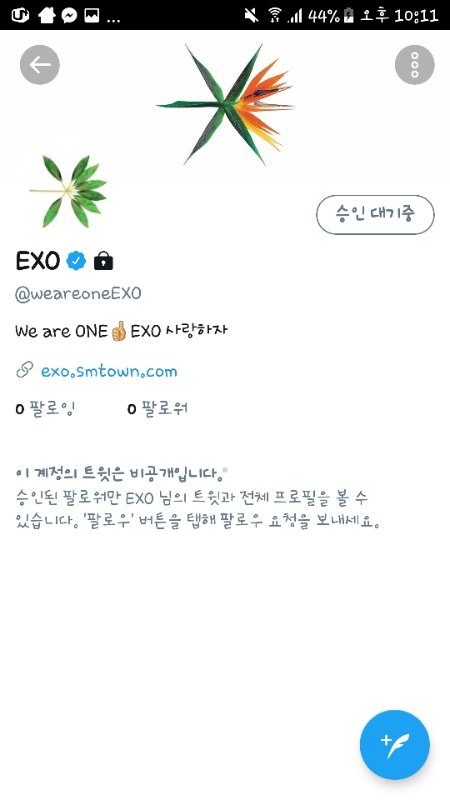Tap the lock protected-account icon
450x800 pixels.
pyautogui.click(x=104, y=261)
